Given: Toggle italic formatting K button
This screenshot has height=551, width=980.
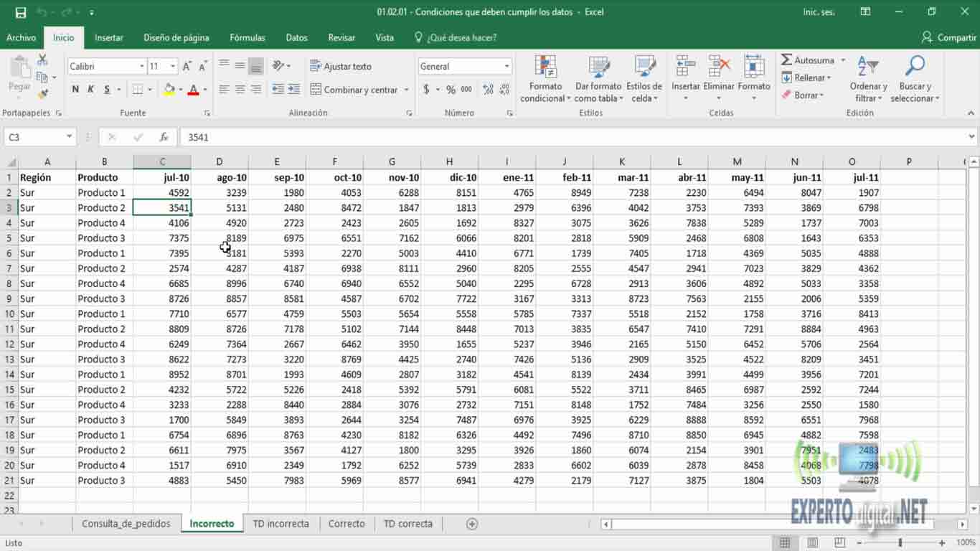Looking at the screenshot, I should 91,90.
